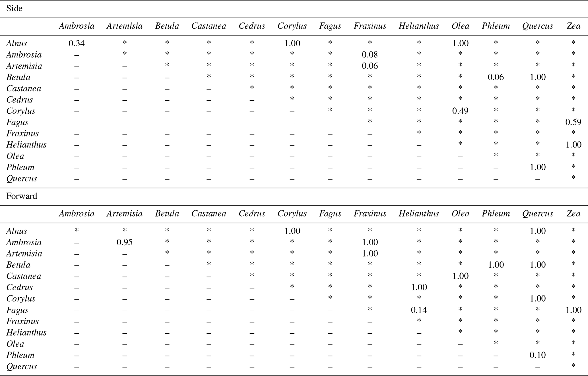Click the Zea column header in Side table
The height and width of the screenshot is (376, 588).
pos(573,26)
